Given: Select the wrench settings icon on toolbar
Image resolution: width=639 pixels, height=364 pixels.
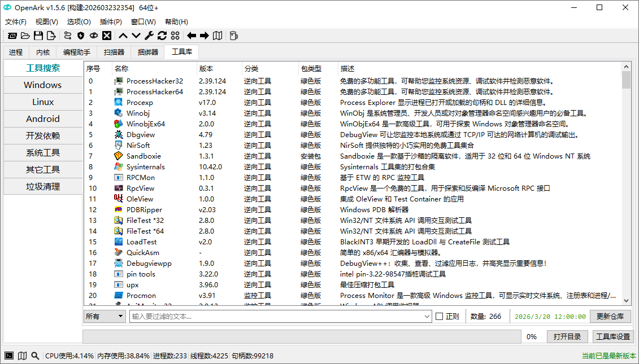Looking at the screenshot, I should [x=149, y=36].
